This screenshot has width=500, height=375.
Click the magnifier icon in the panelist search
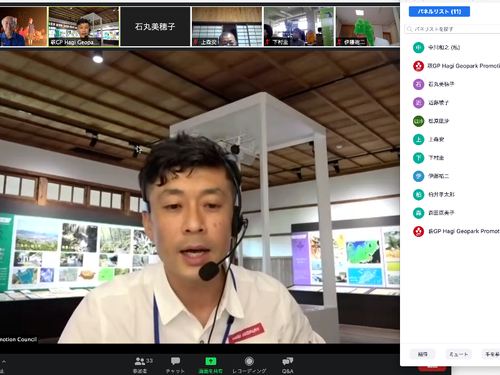click(409, 29)
